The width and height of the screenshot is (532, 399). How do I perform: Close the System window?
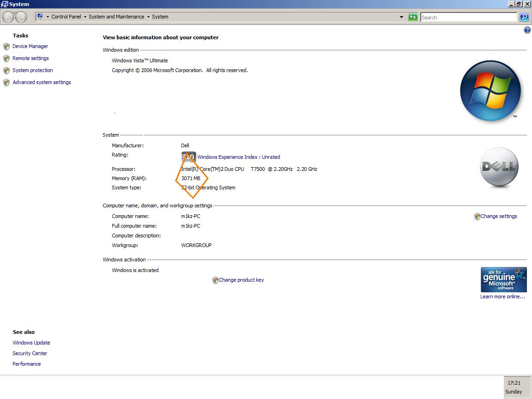[x=527, y=4]
